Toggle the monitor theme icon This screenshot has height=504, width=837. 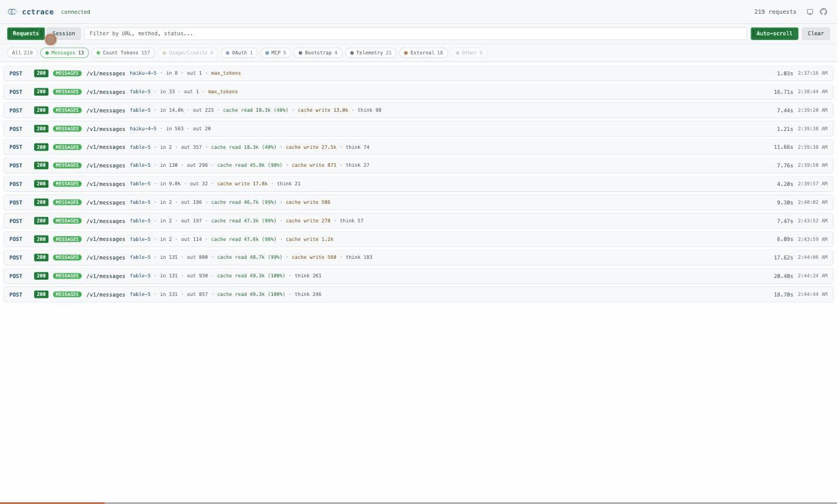click(x=810, y=12)
